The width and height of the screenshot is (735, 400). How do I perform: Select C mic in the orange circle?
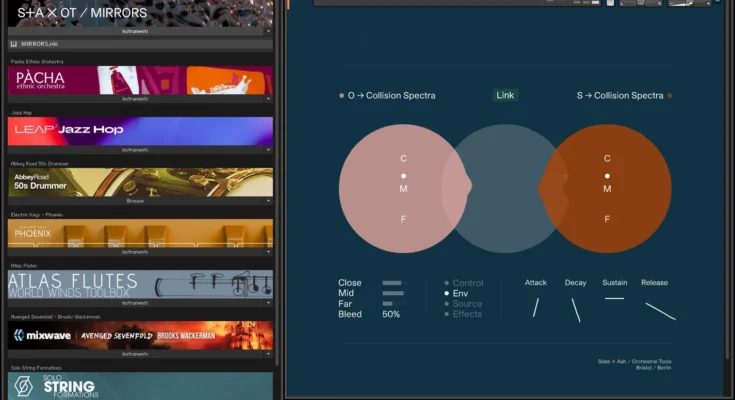(x=607, y=158)
